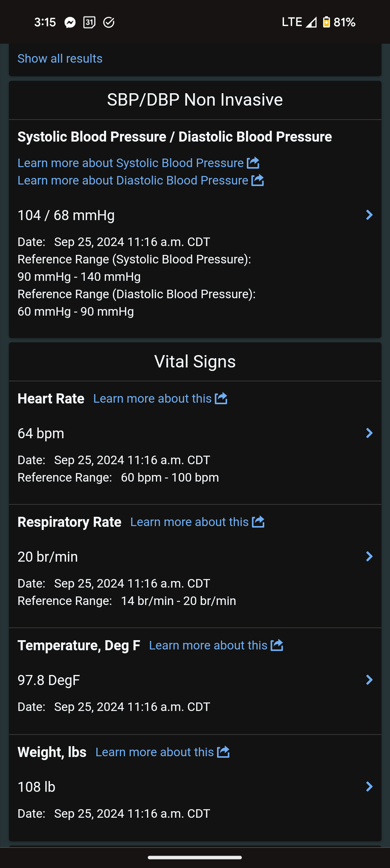Tap Messenger notification icon in status bar
Viewport: 390px width, 868px height.
click(70, 22)
